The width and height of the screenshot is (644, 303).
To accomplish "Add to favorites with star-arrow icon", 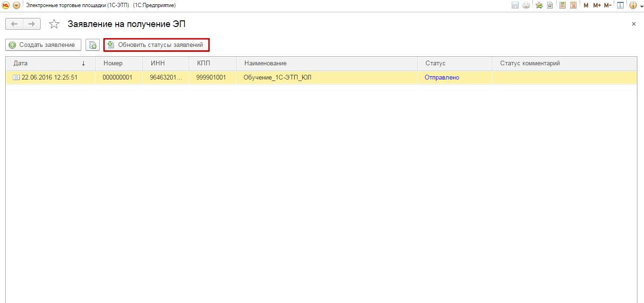I will click(539, 5).
